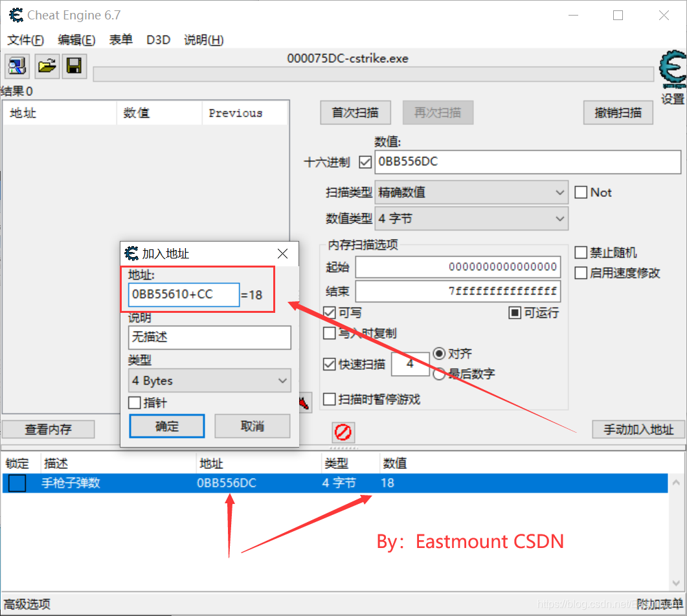Click the Cheat Engine logo settings icon
Screen dimensions: 687x616
point(673,70)
